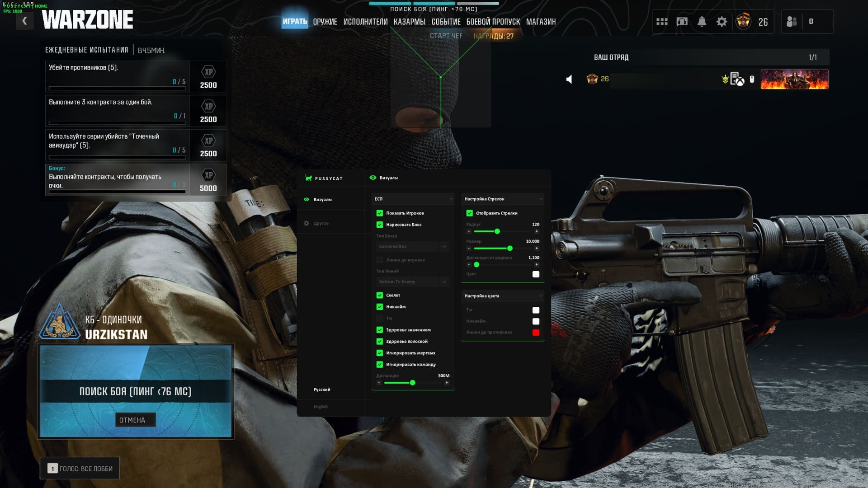The width and height of the screenshot is (868, 488).
Task: Click the speaker mute icon in the squad panel
Action: tap(569, 80)
